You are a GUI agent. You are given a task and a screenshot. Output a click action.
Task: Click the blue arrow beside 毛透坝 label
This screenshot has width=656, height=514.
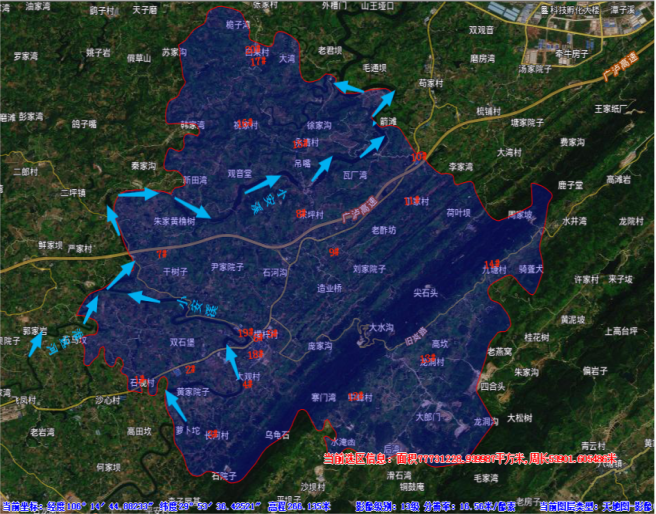pos(349,87)
